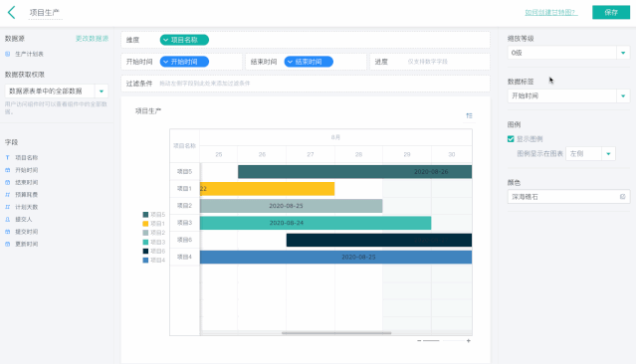Click the 项目生产 title field
Image resolution: width=636 pixels, height=364 pixels.
point(45,13)
